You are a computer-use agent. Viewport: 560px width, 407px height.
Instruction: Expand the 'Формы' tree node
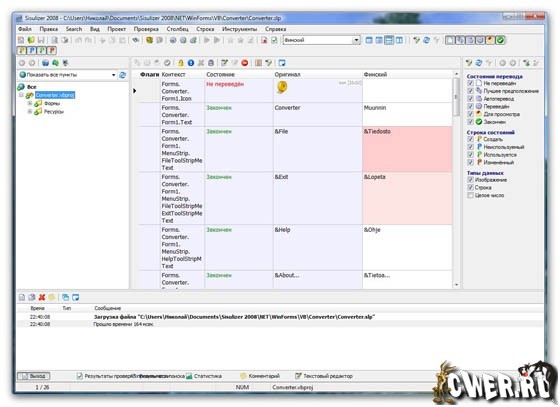(30, 104)
